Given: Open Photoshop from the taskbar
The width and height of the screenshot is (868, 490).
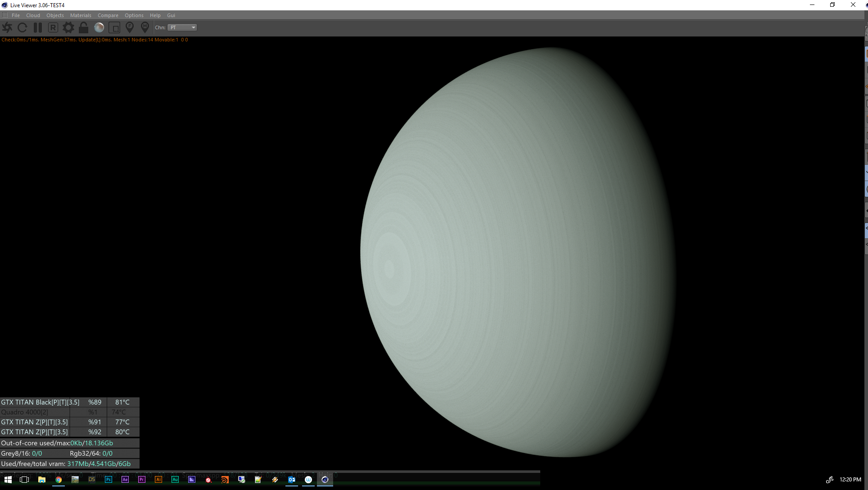Looking at the screenshot, I should (108, 480).
